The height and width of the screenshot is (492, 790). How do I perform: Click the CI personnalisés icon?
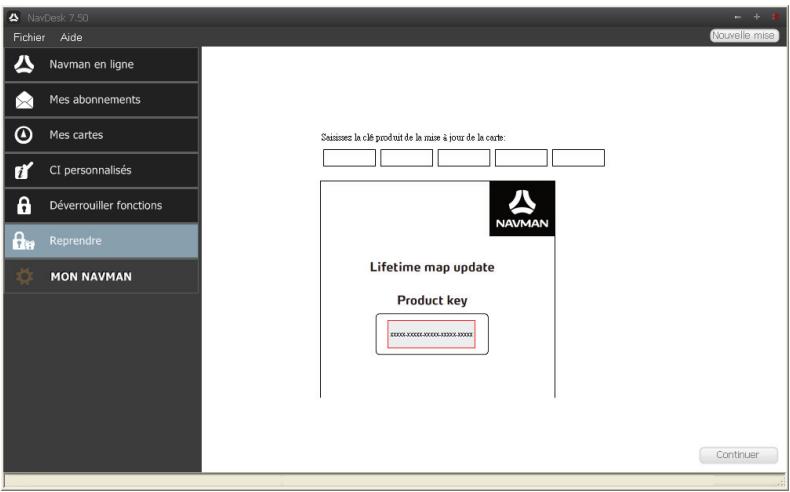24,170
